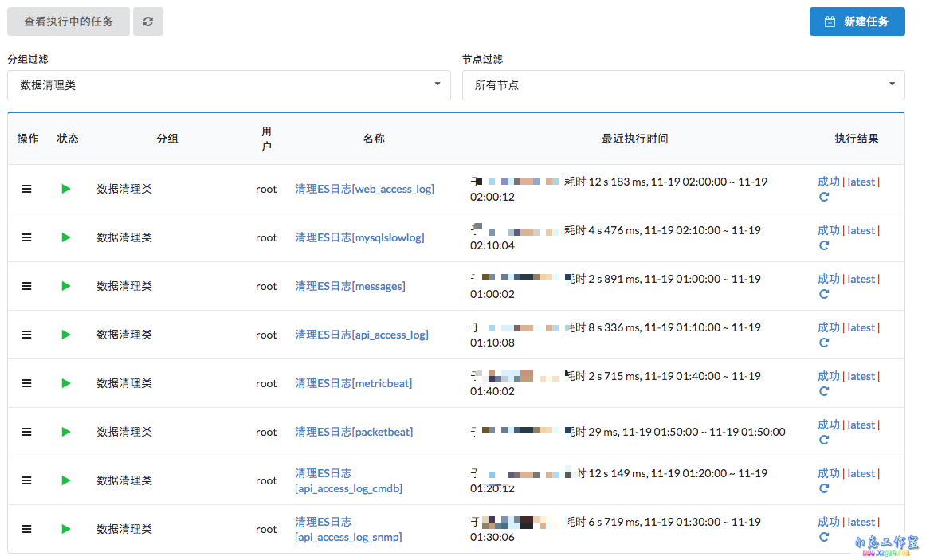The width and height of the screenshot is (926, 560).
Task: View 成功 result for the packetbeat task
Action: click(829, 424)
